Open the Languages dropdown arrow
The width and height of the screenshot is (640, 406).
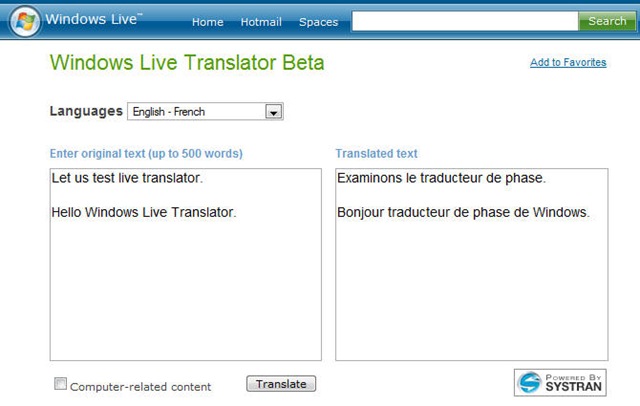click(274, 111)
